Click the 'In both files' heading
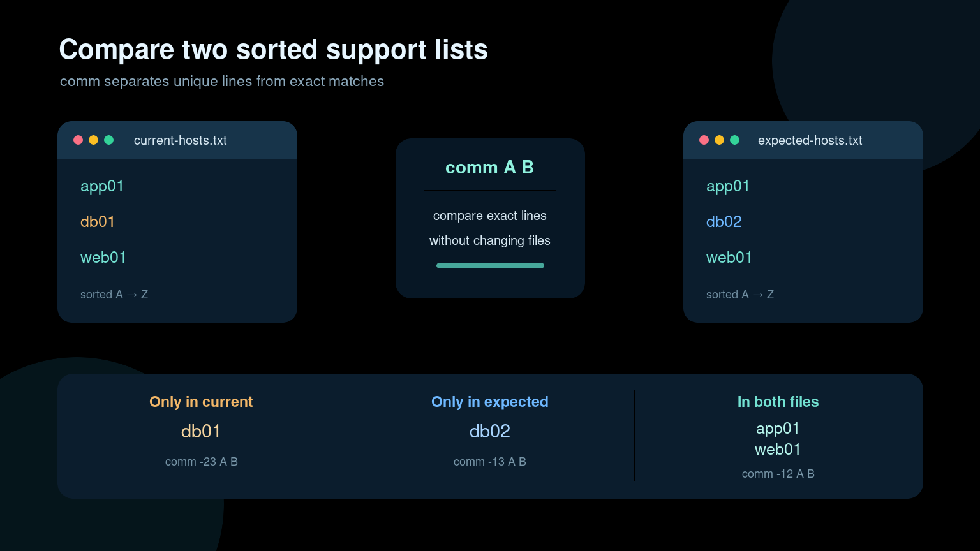Image resolution: width=980 pixels, height=551 pixels. coord(778,402)
